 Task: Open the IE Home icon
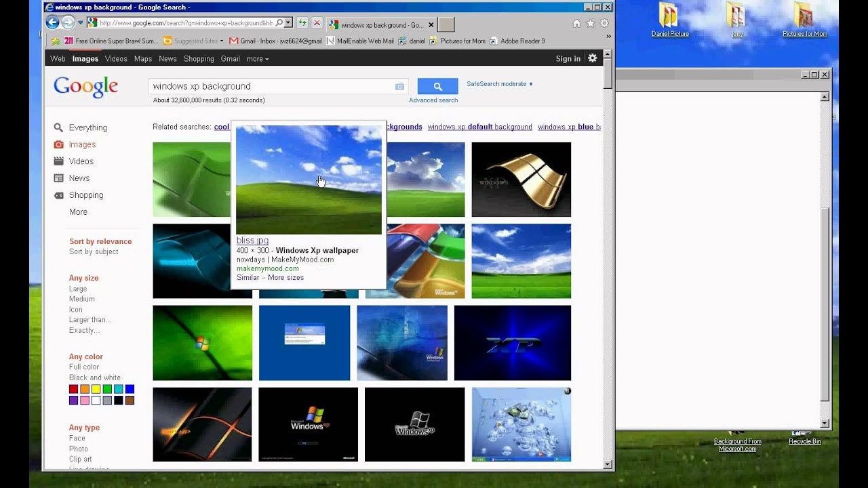pos(576,23)
